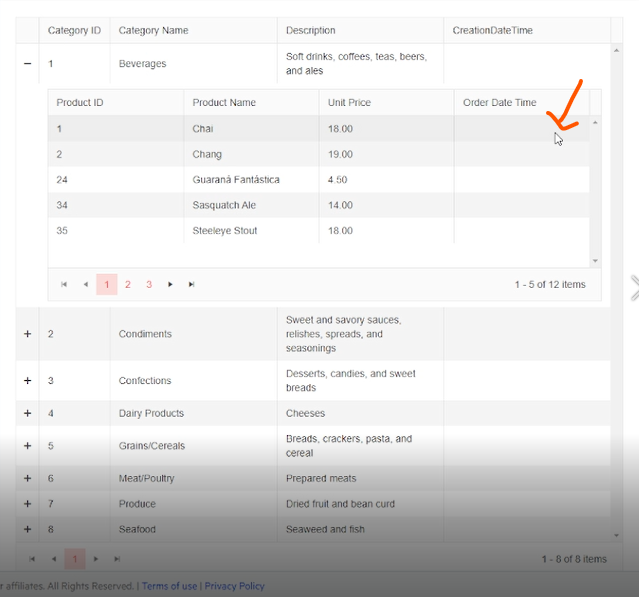Open the Privacy Policy link

tap(234, 586)
